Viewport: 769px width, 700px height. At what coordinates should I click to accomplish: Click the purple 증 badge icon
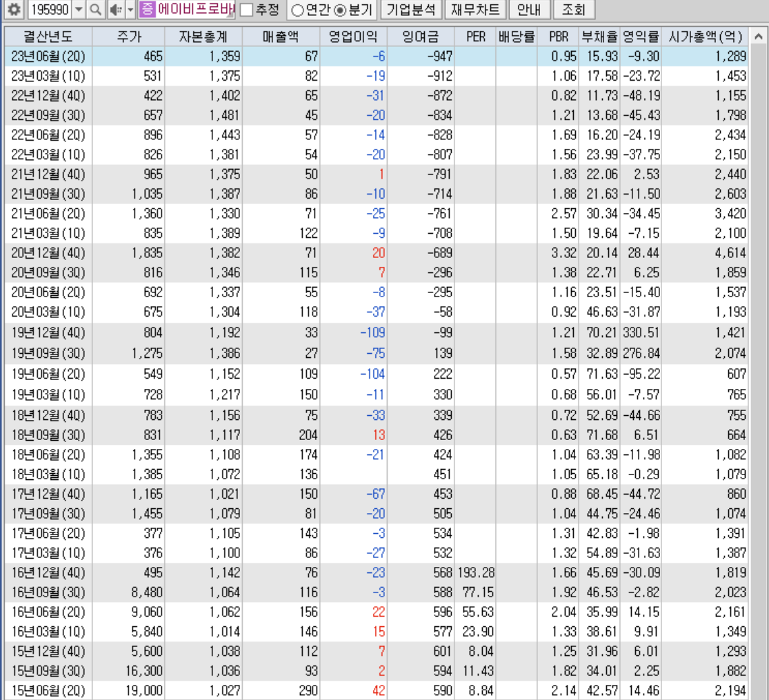(147, 10)
